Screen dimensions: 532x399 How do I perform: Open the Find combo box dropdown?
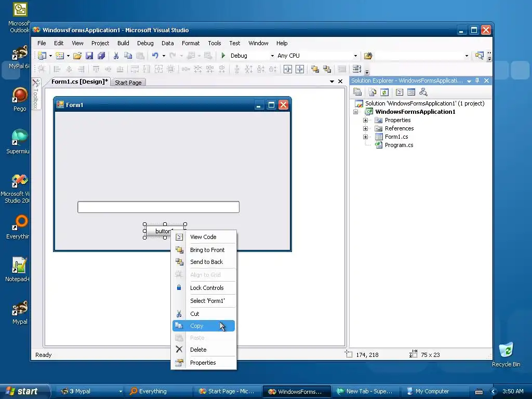[467, 56]
